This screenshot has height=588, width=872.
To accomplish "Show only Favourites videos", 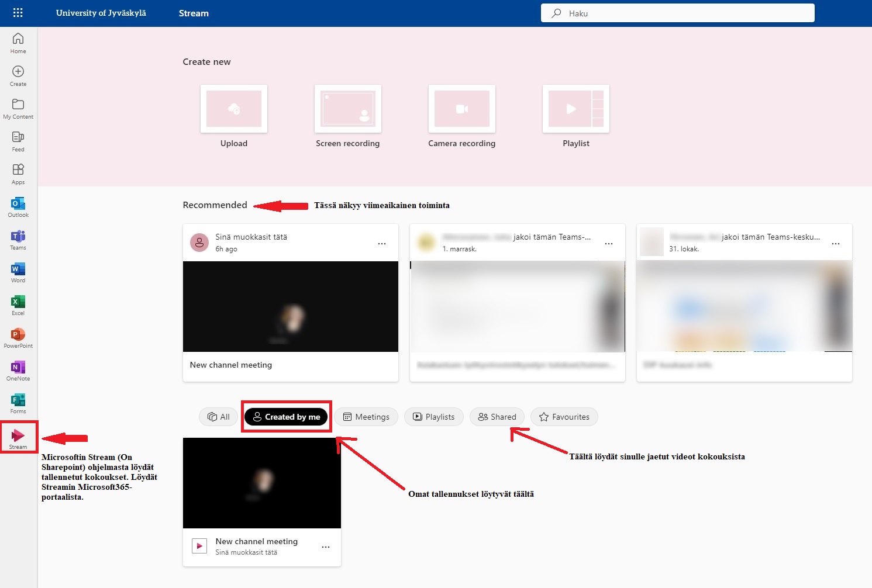I will [564, 417].
